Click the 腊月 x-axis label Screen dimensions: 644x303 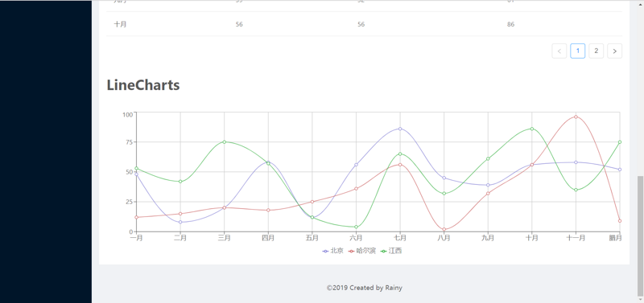click(x=615, y=238)
